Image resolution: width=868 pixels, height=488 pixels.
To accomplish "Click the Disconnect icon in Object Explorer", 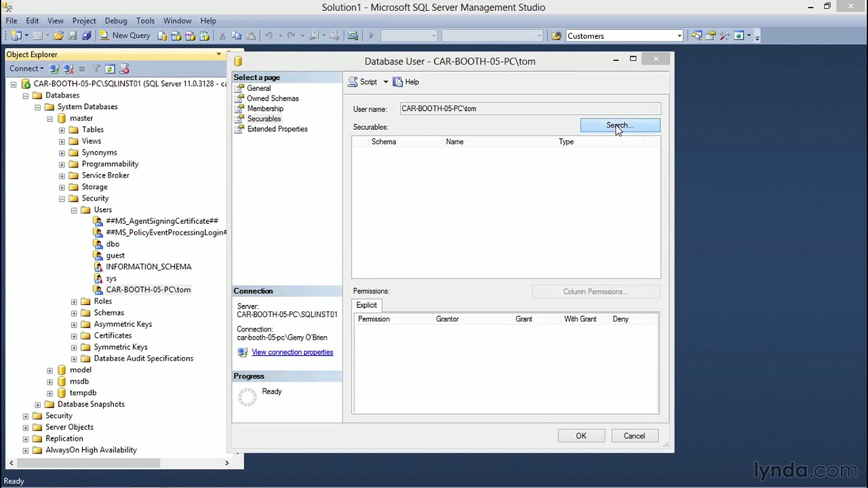I will [x=67, y=68].
